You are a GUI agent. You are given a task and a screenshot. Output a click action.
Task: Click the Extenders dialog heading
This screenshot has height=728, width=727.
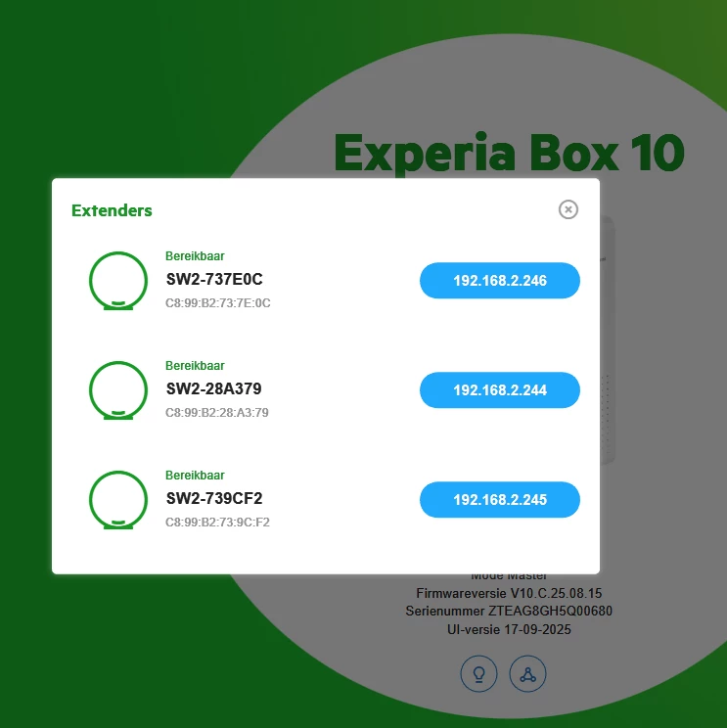(112, 210)
